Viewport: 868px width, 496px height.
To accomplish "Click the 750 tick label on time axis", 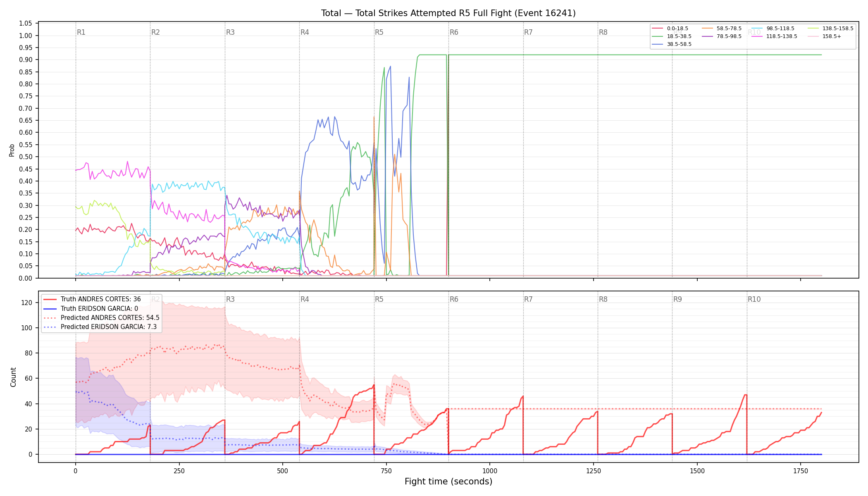I will tap(386, 471).
